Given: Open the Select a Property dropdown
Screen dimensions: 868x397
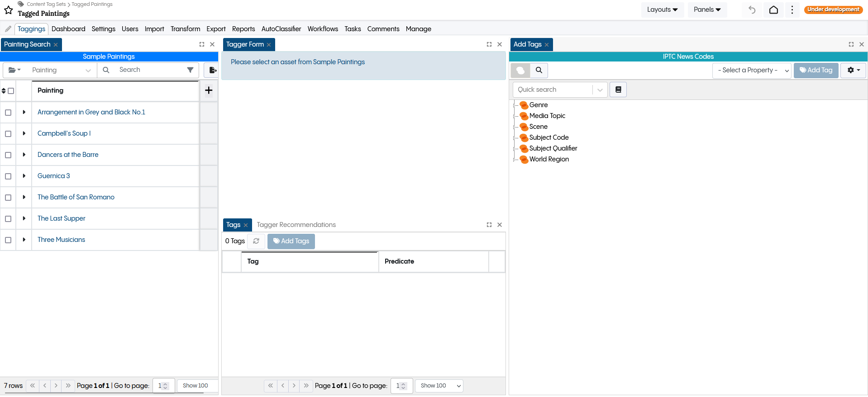Looking at the screenshot, I should point(752,71).
